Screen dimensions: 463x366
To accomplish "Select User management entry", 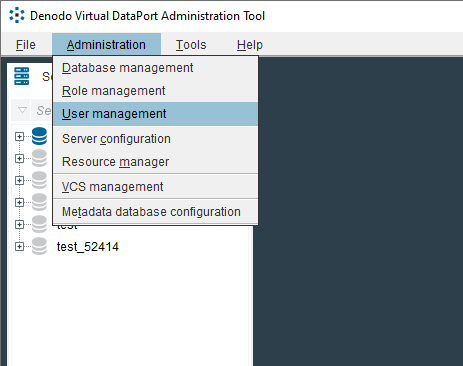I will 155,114.
